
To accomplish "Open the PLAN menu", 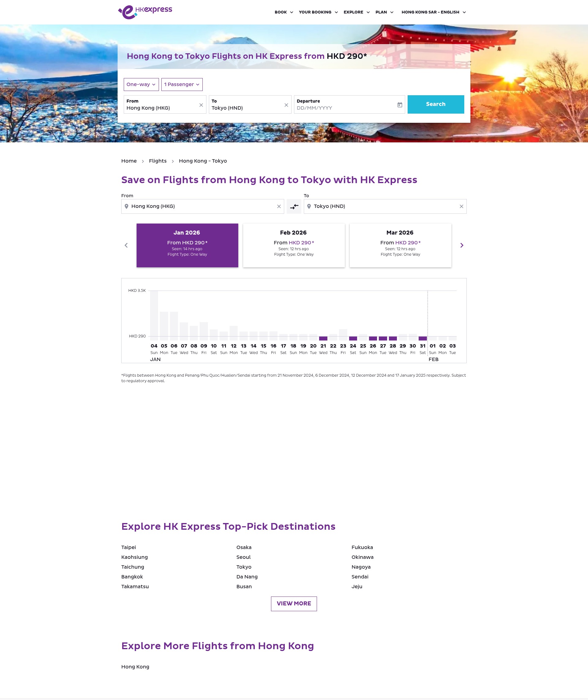I will (384, 12).
